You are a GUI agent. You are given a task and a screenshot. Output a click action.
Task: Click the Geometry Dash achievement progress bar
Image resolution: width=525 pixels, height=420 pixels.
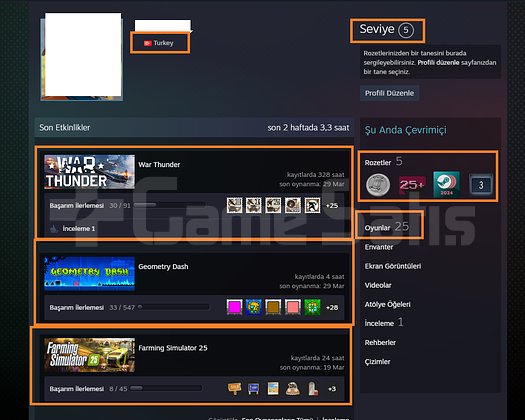click(173, 307)
